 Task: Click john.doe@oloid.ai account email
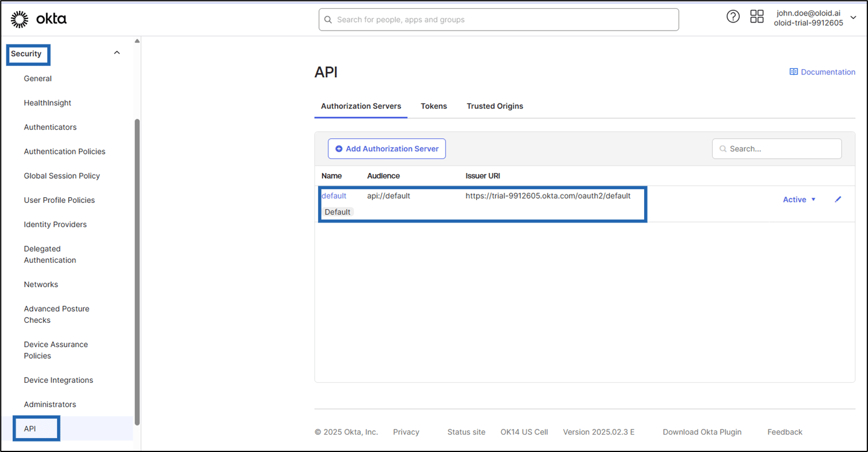[809, 12]
